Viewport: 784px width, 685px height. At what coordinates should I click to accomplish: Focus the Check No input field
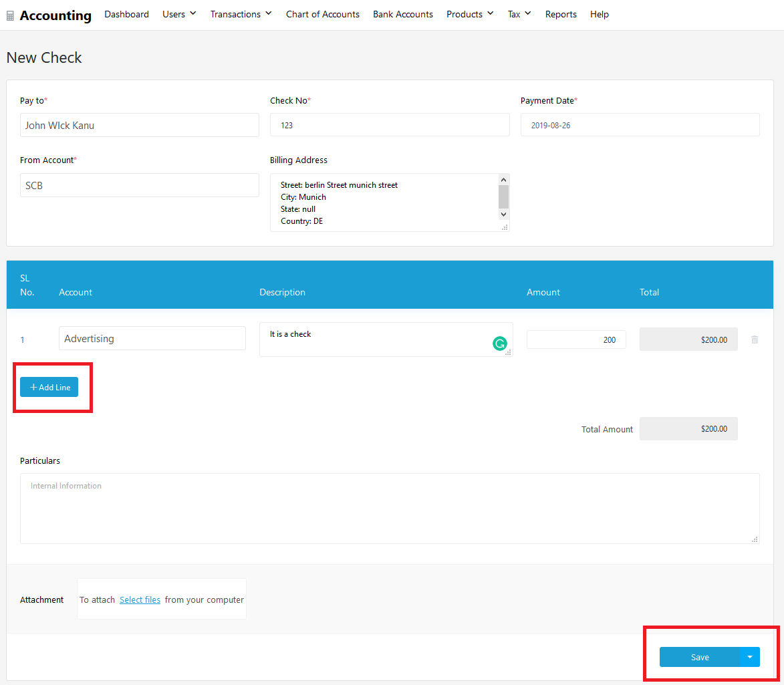click(x=390, y=125)
